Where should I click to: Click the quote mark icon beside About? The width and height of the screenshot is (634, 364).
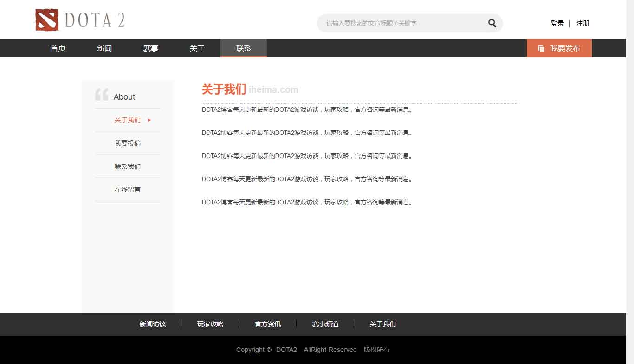[x=102, y=95]
